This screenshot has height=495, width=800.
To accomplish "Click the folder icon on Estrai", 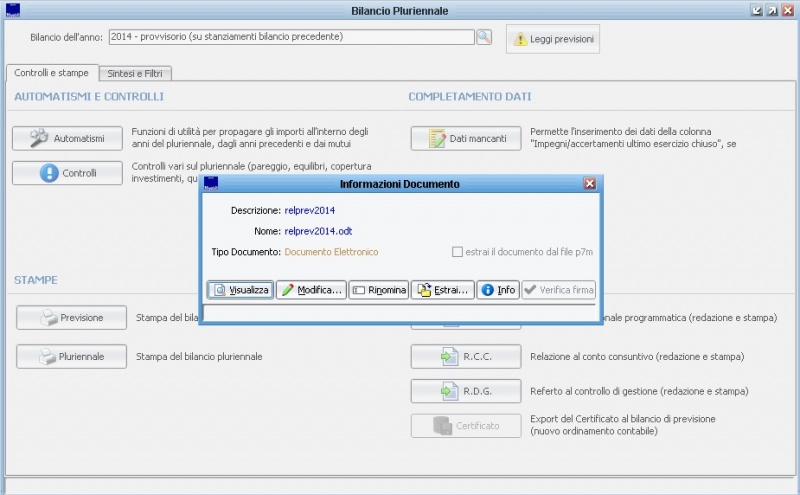I will pos(424,290).
